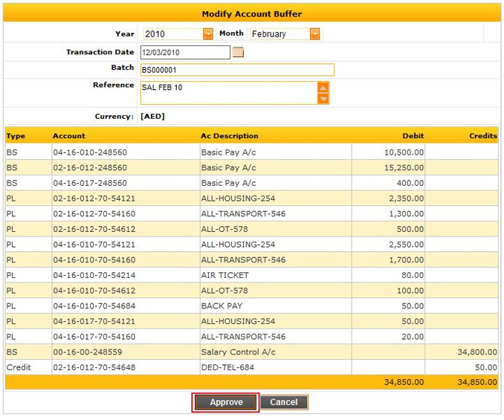Click the debit amount 80.00
Viewport: 504px width, 420px height.
point(413,275)
